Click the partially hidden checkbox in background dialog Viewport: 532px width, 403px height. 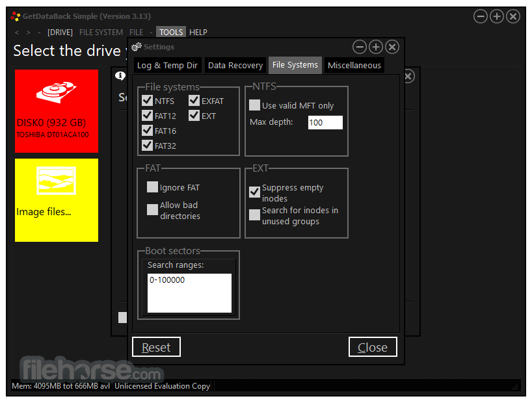tap(122, 317)
